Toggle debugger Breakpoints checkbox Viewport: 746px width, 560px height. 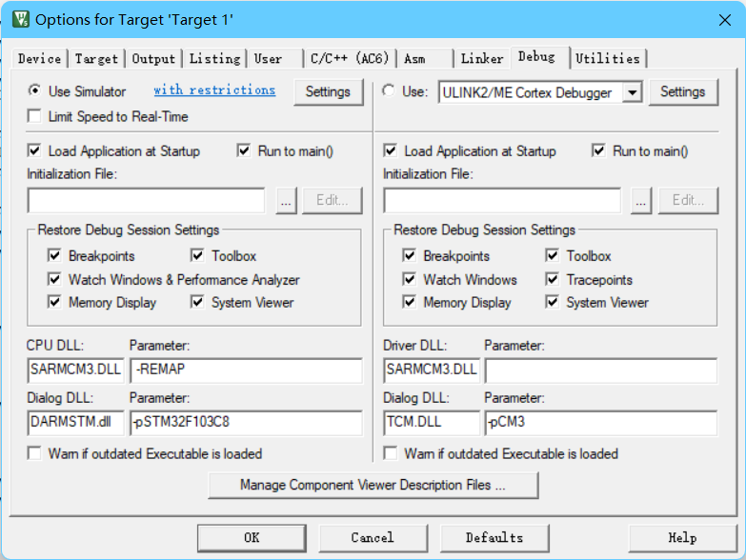pyautogui.click(x=409, y=256)
